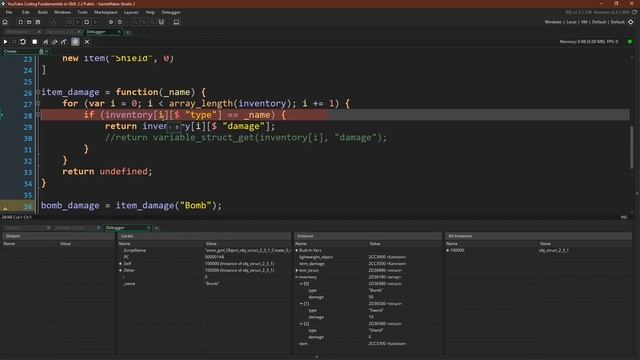The image size is (640, 360).
Task: Close the bottom Debugger panel tab
Action: (149, 228)
